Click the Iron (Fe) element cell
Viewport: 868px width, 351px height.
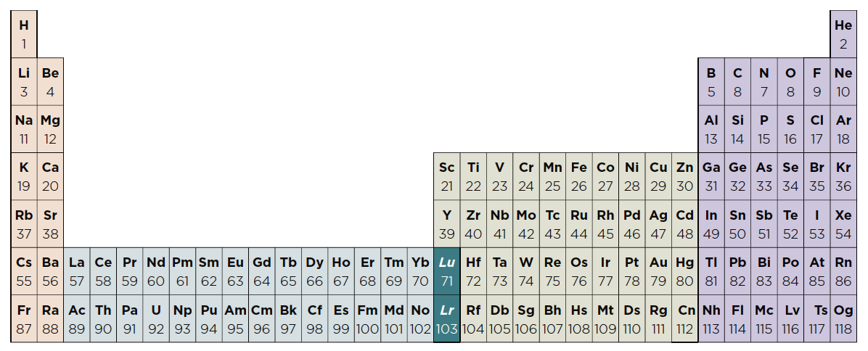coord(579,176)
